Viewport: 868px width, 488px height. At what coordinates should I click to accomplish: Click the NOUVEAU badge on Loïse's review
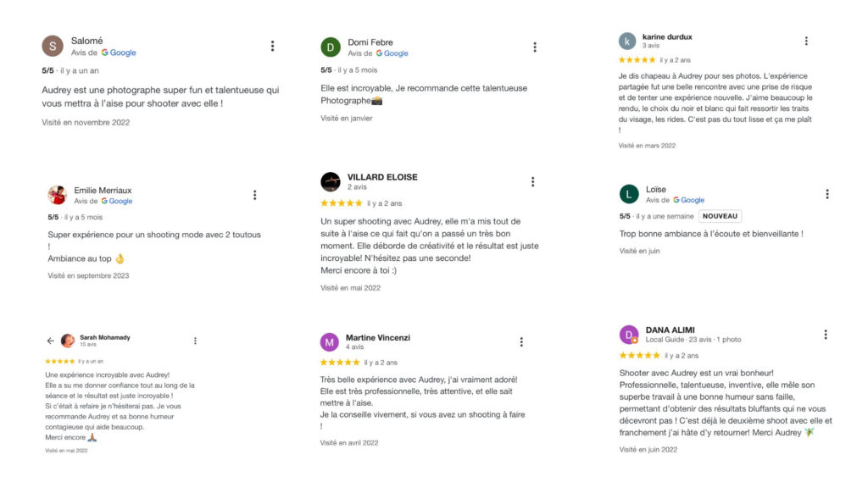pos(721,216)
